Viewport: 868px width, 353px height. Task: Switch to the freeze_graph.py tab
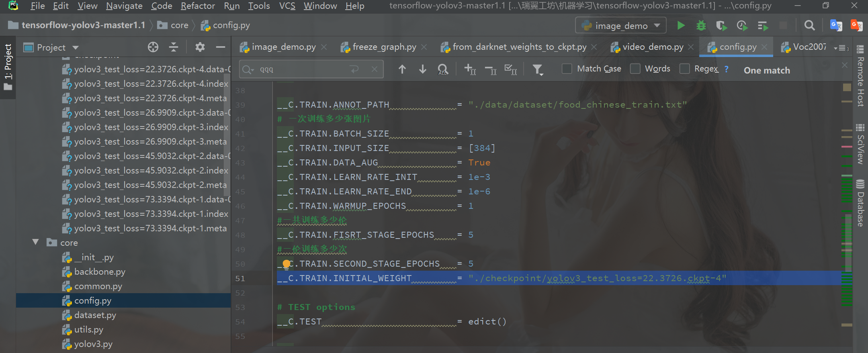[x=384, y=47]
